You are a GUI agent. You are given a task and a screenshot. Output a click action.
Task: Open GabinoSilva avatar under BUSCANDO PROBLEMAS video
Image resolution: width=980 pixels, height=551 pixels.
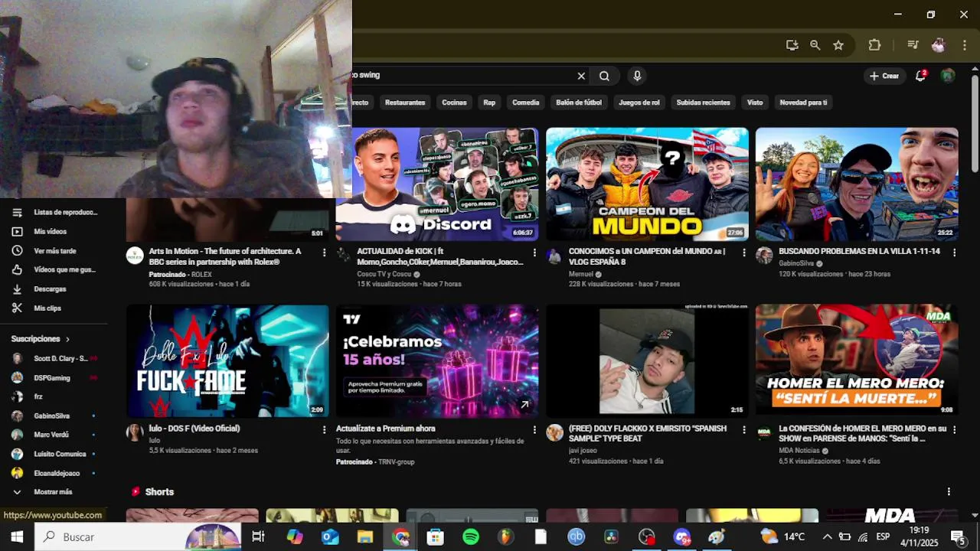[x=764, y=256]
